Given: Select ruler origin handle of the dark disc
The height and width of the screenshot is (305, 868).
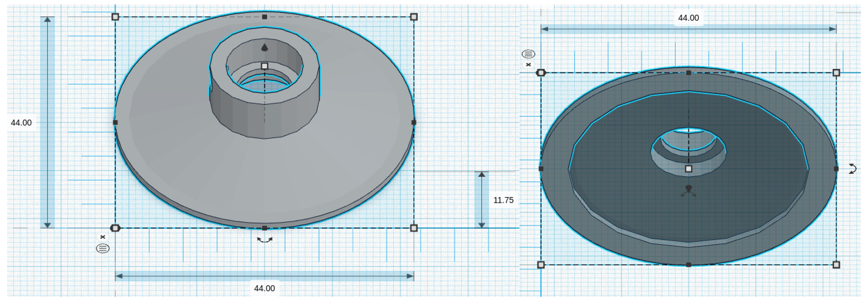Looking at the screenshot, I should tap(541, 73).
